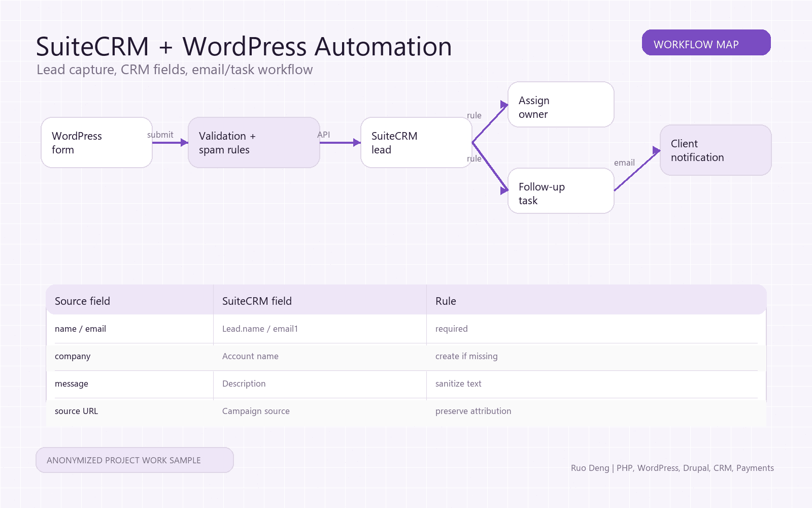Screen dimensions: 812x508
Task: Select the 'message' source cell
Action: click(129, 384)
